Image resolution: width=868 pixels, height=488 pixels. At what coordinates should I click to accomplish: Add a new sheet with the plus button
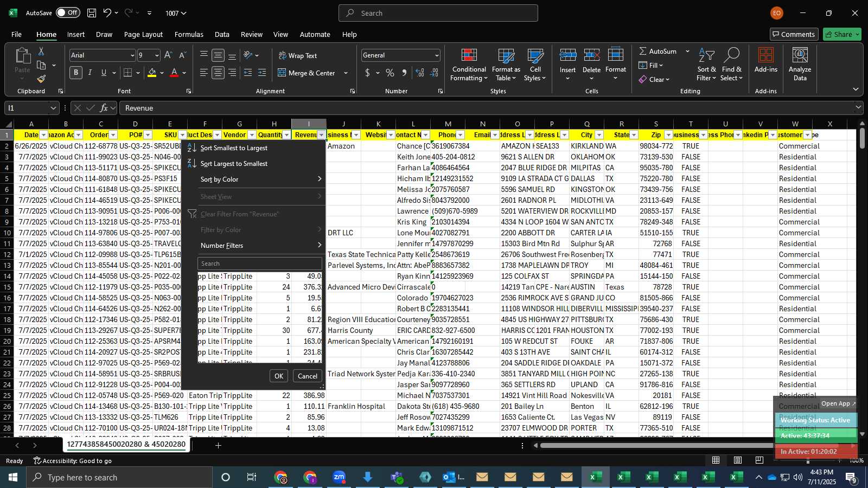pos(218,445)
